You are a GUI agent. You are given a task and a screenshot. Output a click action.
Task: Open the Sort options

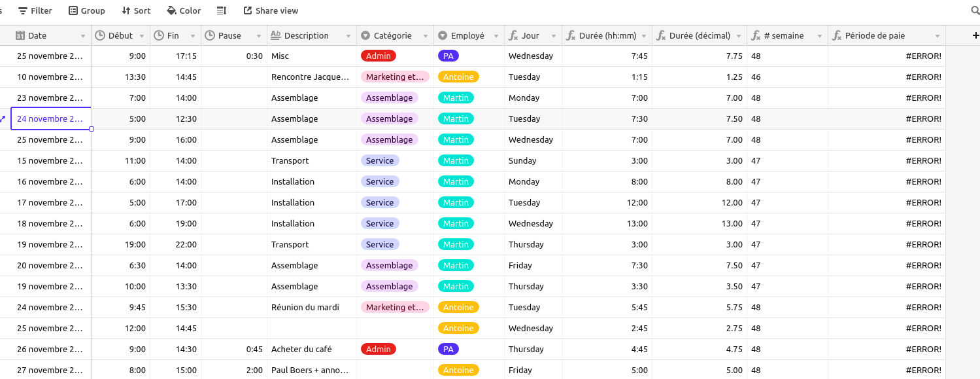click(x=136, y=10)
